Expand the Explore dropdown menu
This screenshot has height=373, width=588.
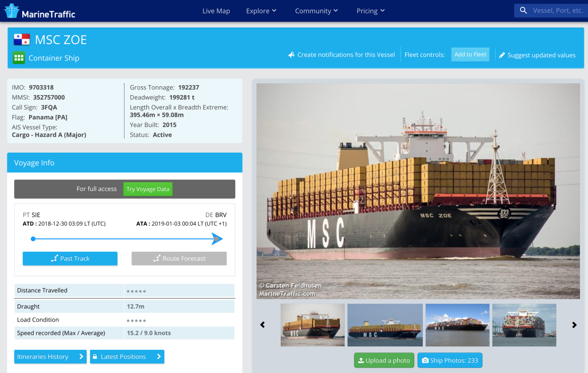(261, 11)
